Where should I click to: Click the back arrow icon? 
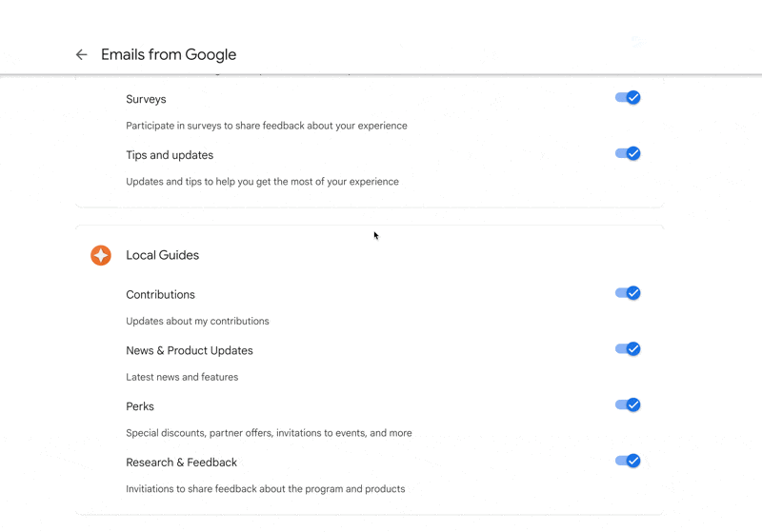click(x=81, y=54)
